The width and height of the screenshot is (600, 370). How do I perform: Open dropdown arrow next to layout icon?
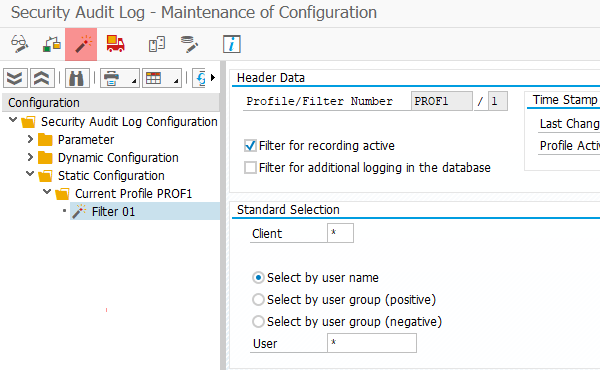click(176, 81)
